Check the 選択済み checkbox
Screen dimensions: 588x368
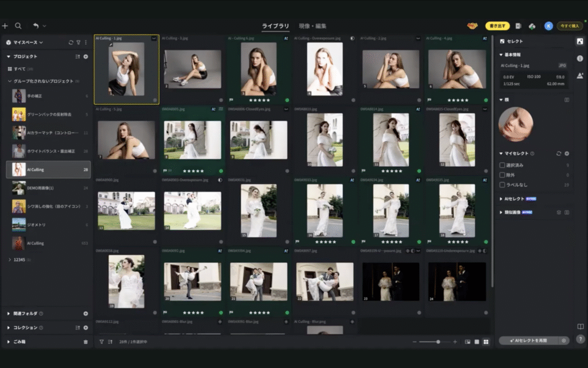(502, 165)
